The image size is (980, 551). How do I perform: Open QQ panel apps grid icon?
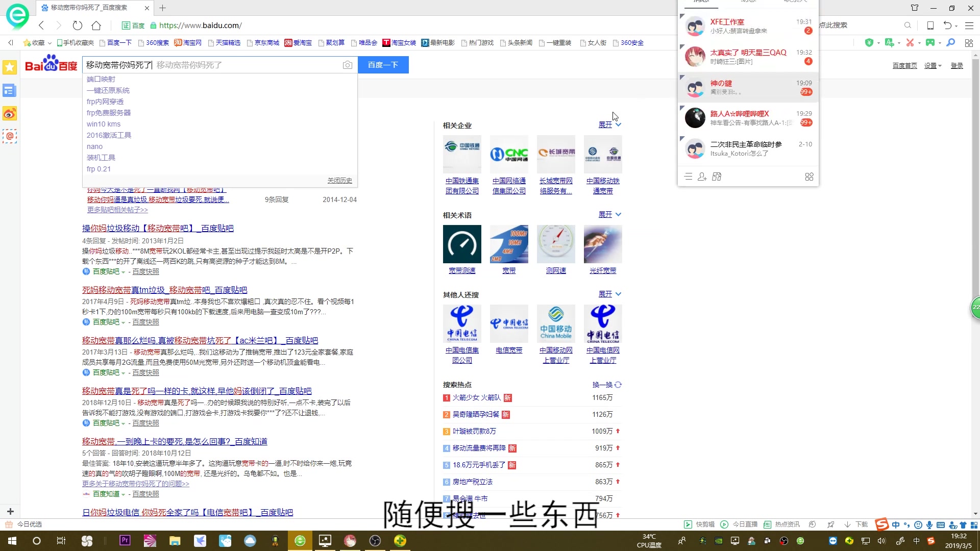tap(809, 177)
